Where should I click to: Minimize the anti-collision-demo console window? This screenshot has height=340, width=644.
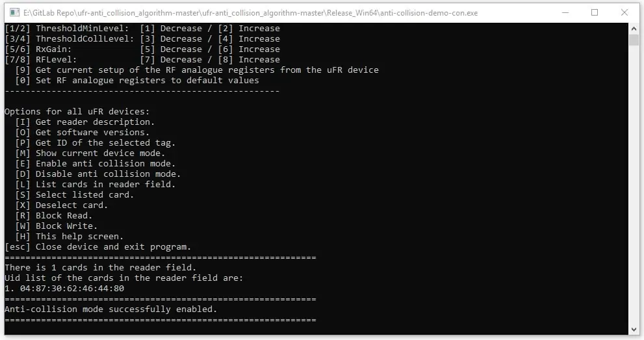point(565,13)
